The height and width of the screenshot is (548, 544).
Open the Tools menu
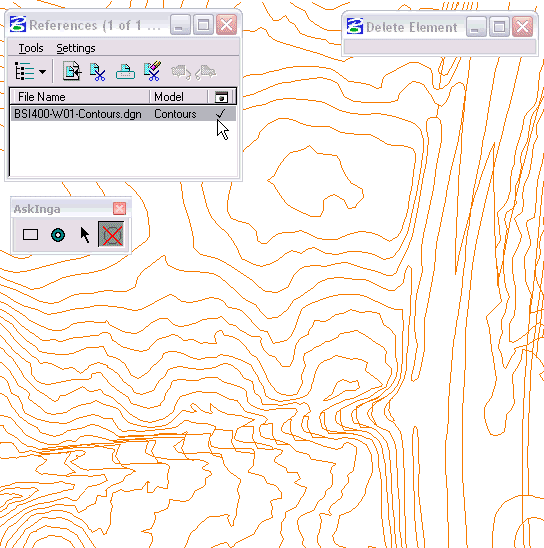(31, 48)
